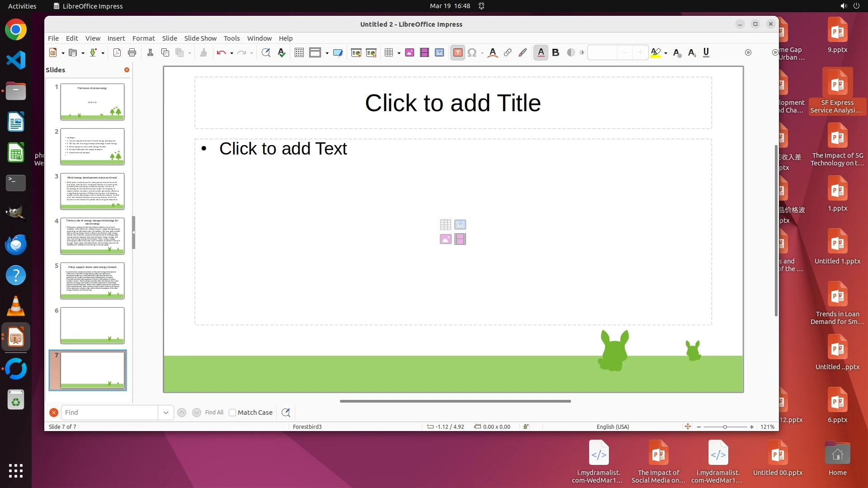The height and width of the screenshot is (488, 868).
Task: Click the Bold formatting button
Action: [x=556, y=53]
